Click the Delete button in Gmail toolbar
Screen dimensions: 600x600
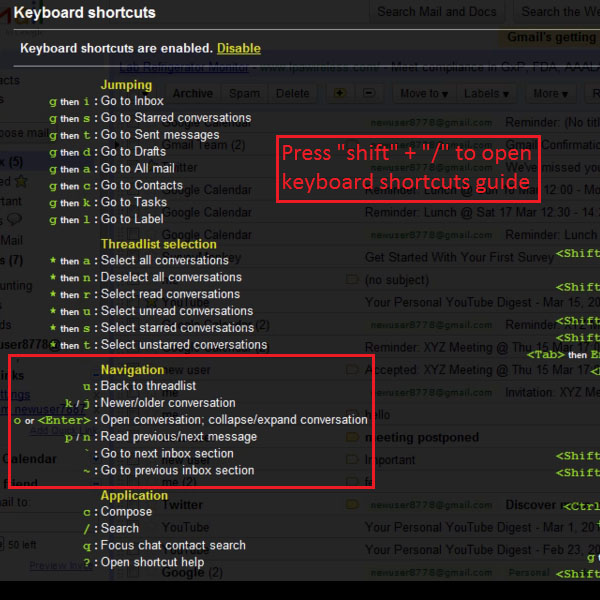point(292,93)
